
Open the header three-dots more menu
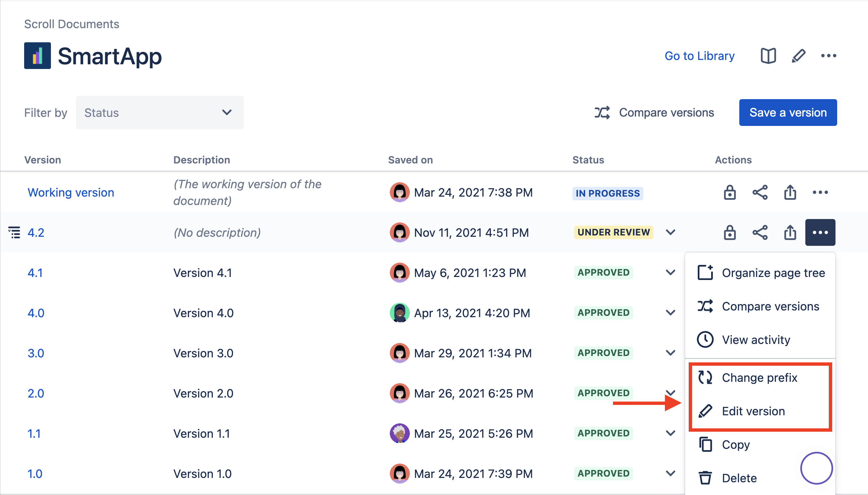(828, 56)
